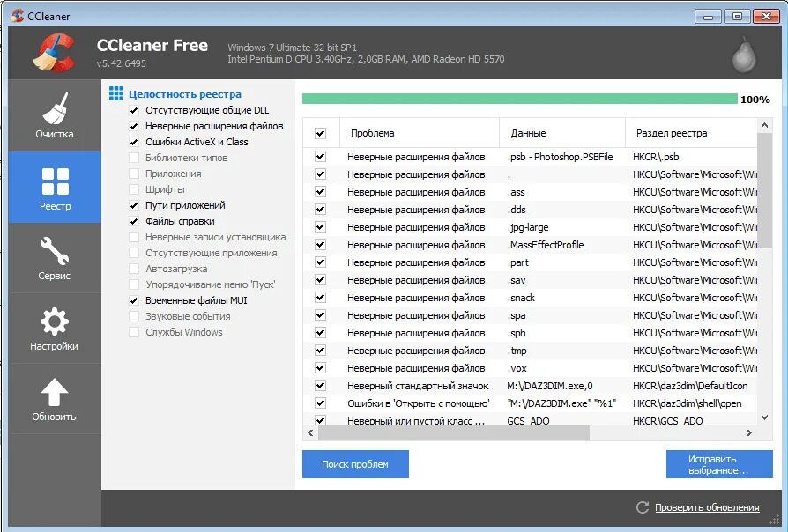Enable the Библиотеки типов checkbox
This screenshot has height=532, width=788.
click(134, 158)
